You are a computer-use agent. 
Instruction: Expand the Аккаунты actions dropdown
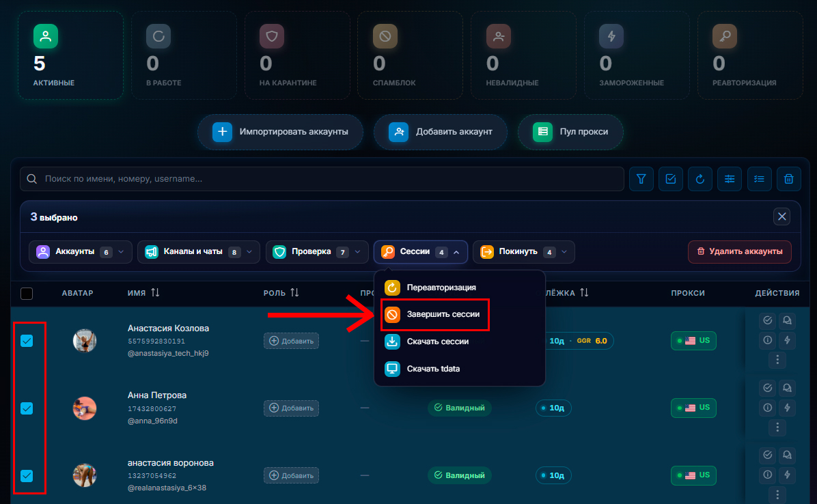[x=80, y=252]
